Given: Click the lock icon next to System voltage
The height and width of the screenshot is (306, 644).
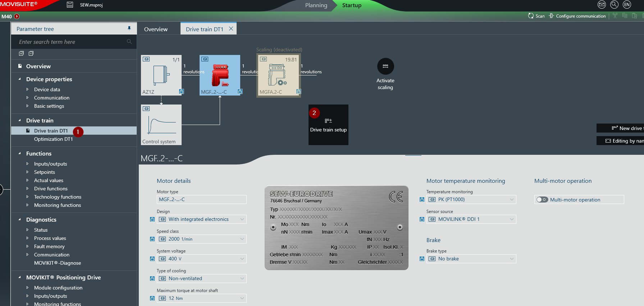Looking at the screenshot, I should click(x=152, y=259).
